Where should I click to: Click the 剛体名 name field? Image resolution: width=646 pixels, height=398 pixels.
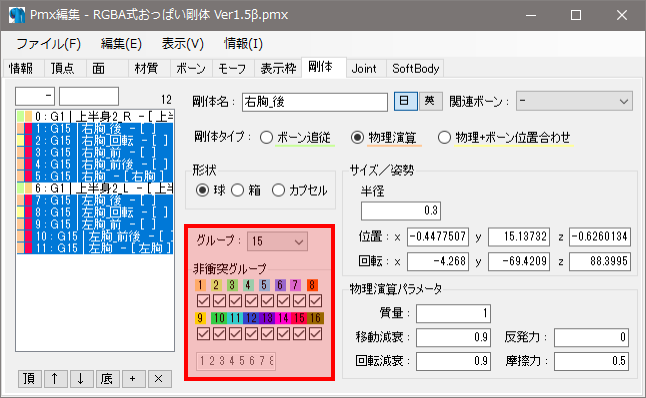315,102
